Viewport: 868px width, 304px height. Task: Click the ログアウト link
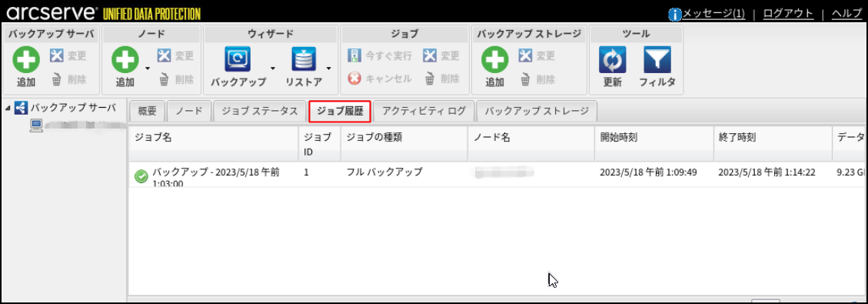788,14
